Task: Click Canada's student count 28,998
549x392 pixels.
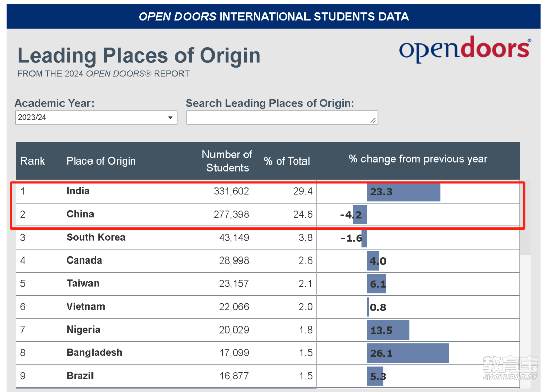Action: [x=234, y=260]
